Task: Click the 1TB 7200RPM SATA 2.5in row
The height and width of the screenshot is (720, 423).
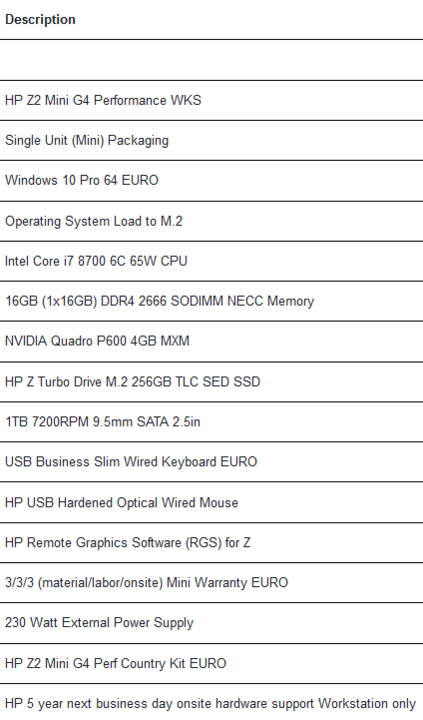Action: click(x=211, y=422)
